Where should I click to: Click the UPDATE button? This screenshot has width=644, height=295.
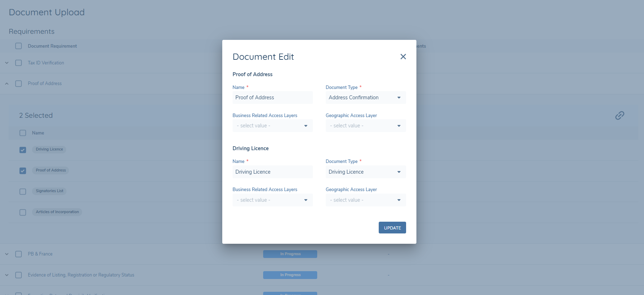[x=392, y=228]
